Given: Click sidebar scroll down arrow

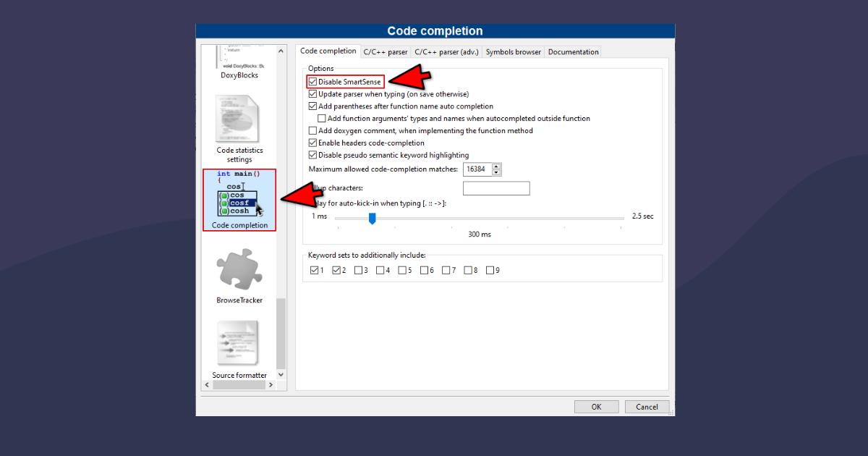Looking at the screenshot, I should click(x=282, y=375).
